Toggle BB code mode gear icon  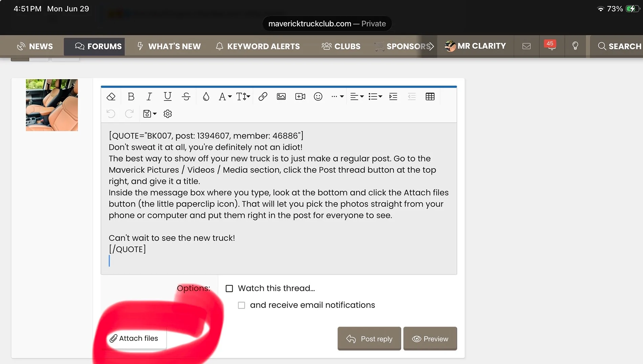point(168,114)
